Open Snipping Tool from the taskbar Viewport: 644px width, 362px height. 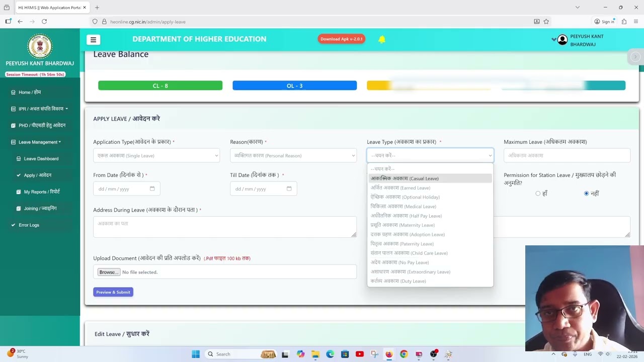374,354
